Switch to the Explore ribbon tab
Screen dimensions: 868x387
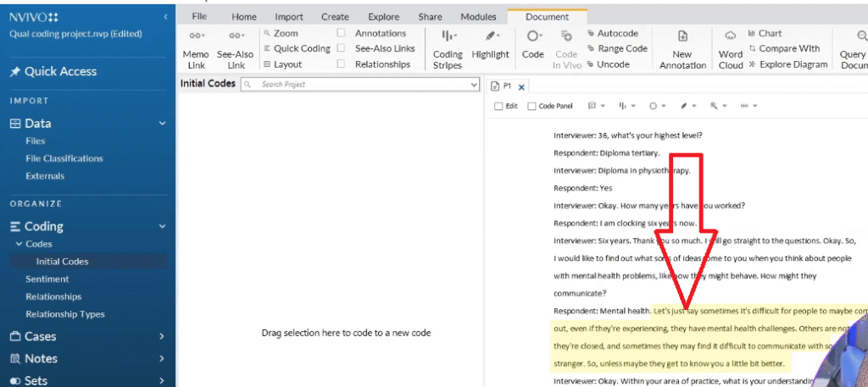pos(384,17)
